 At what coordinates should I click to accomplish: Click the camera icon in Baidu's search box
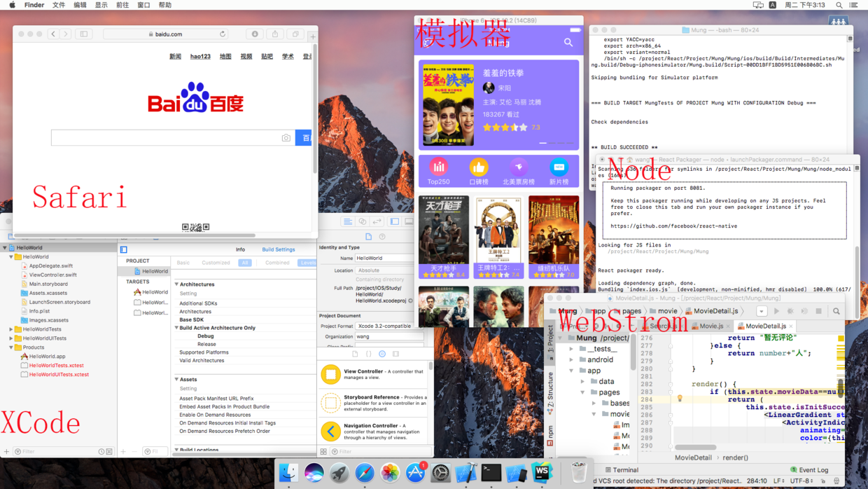tap(286, 138)
